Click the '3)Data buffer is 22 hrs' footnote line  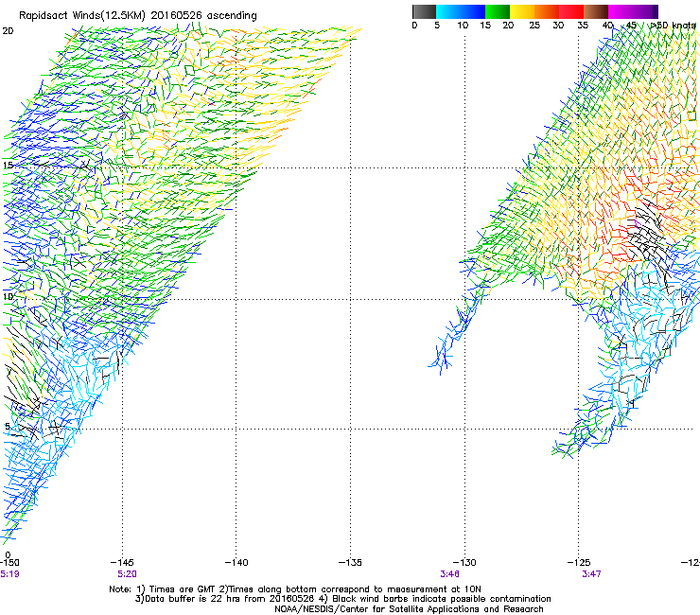(342, 599)
